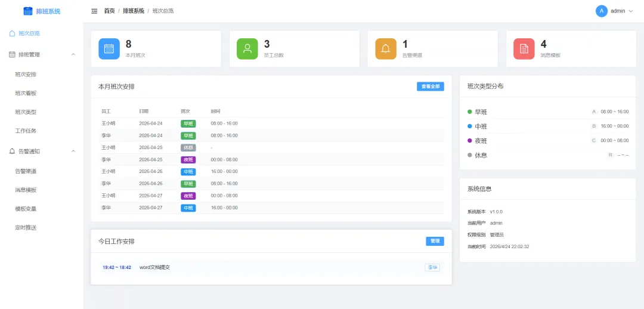Click the 本月班次 count 8
Screen dimensions: 644x309
(129, 44)
